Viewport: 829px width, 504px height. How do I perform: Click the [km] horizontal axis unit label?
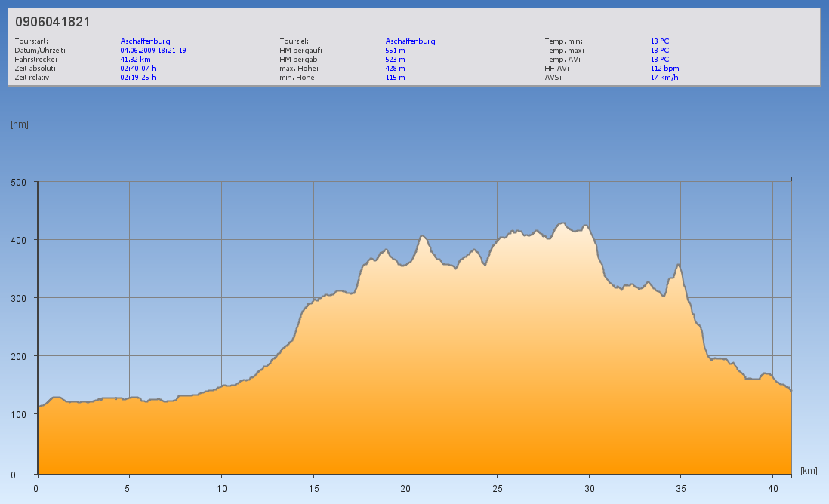[x=809, y=471]
